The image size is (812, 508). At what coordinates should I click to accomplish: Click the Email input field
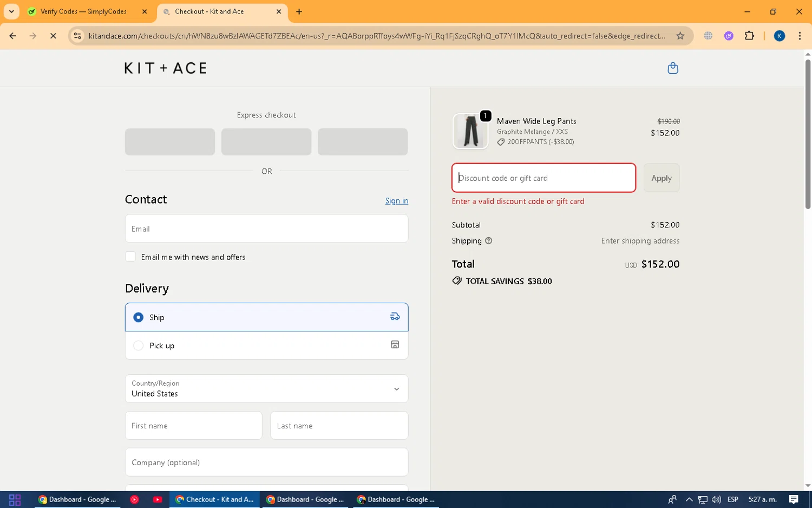(x=266, y=229)
